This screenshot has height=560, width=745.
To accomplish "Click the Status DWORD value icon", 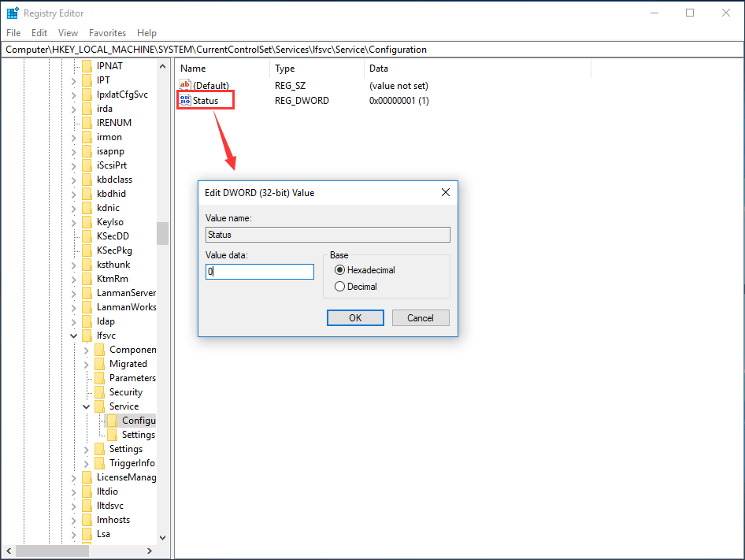I will click(185, 101).
